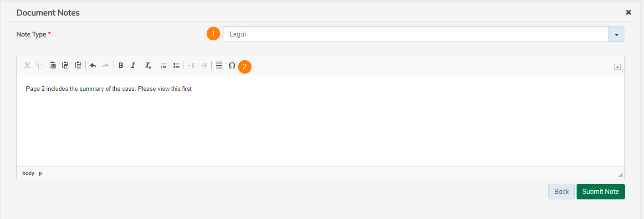Screen dimensions: 644x219
Task: Open the Note Type dropdown arrow
Action: 616,34
